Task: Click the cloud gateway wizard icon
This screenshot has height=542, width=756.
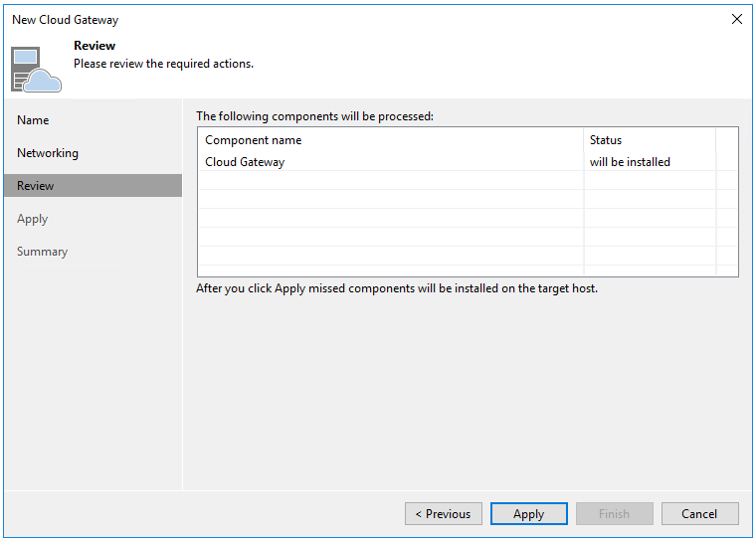Action: [36, 68]
